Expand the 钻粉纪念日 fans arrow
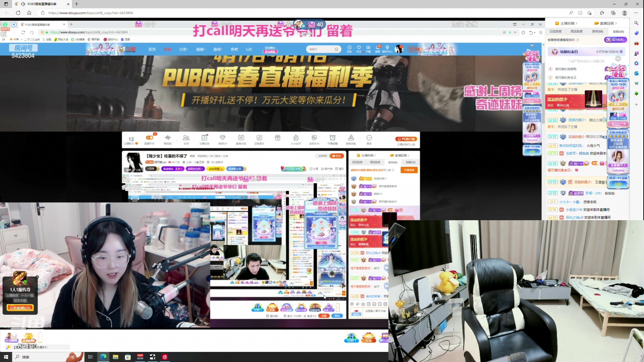The width and height of the screenshot is (644, 362). tap(621, 52)
